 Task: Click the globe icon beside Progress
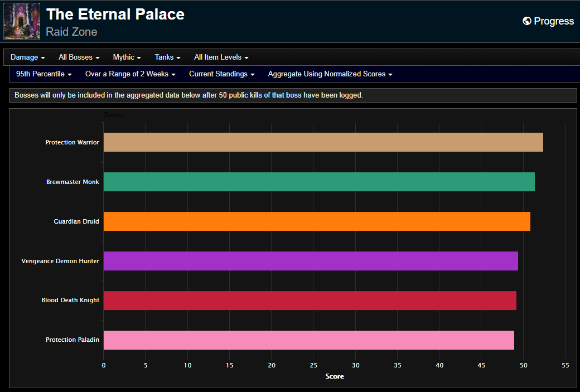(526, 21)
